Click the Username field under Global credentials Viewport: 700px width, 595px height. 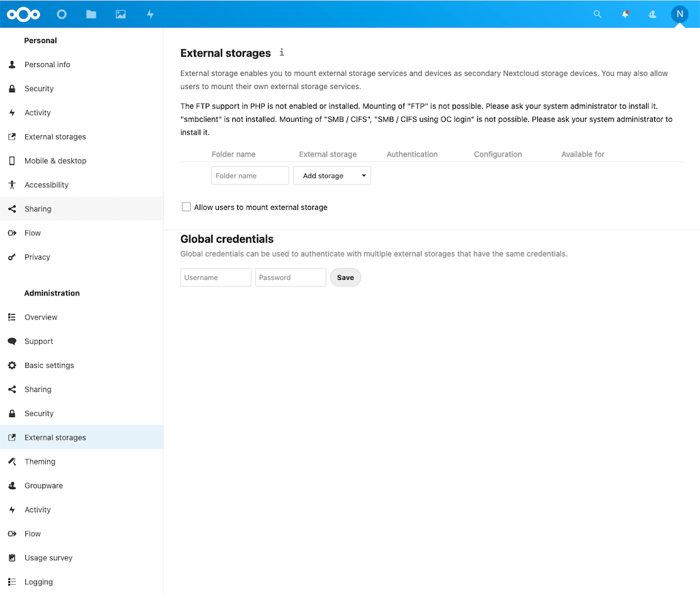point(215,277)
